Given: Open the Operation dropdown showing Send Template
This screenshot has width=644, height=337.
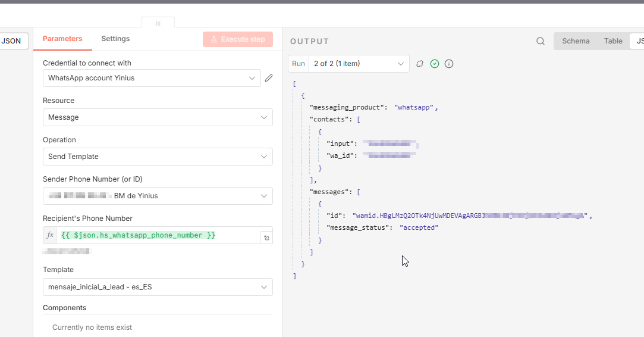Looking at the screenshot, I should coord(158,157).
